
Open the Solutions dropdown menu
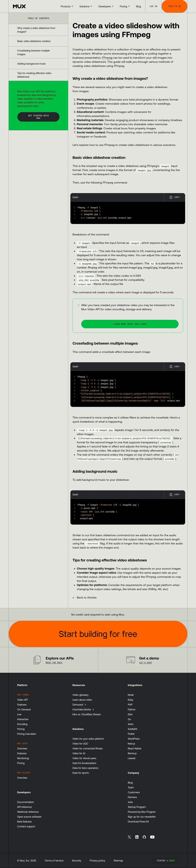[x=85, y=6]
